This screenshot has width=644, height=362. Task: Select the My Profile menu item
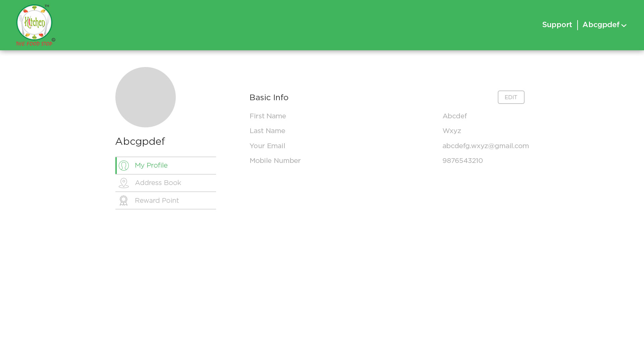coord(151,166)
